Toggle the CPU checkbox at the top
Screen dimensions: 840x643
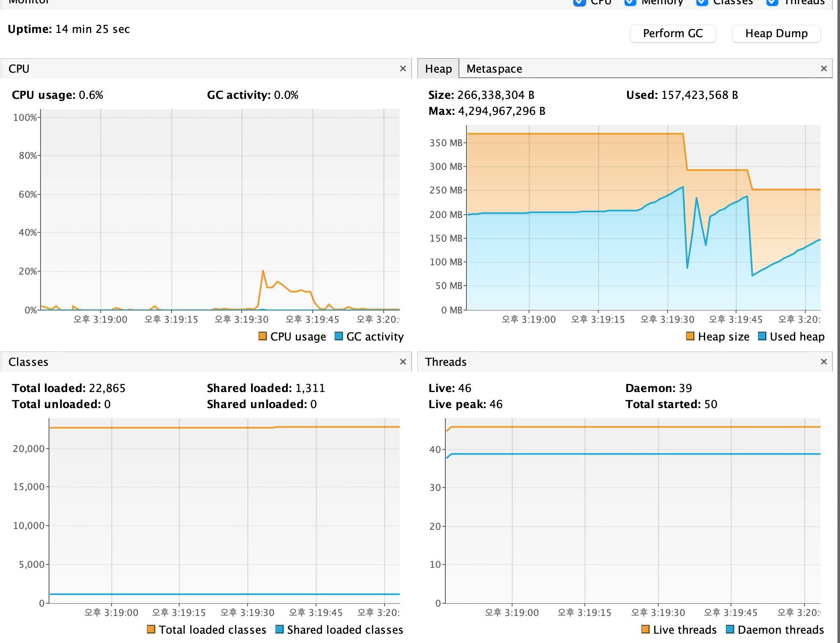[x=579, y=2]
